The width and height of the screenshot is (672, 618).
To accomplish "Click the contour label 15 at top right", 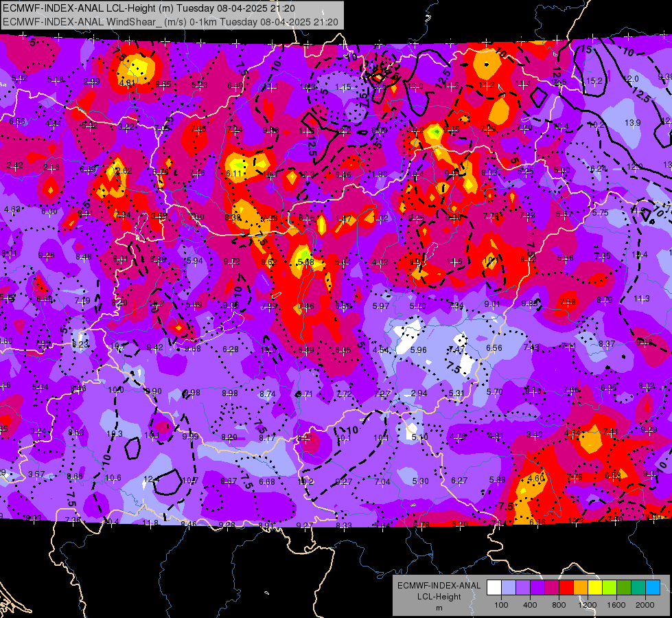I will (x=587, y=49).
